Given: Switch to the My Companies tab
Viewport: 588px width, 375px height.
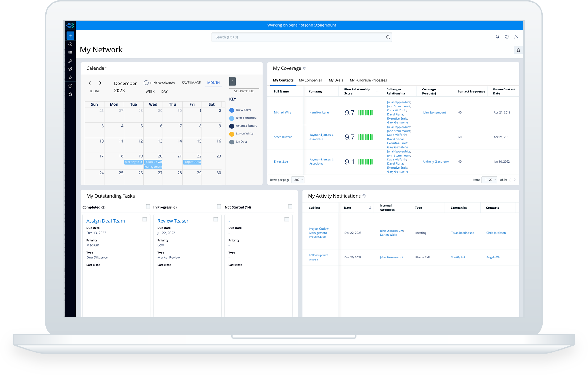Looking at the screenshot, I should pos(310,80).
